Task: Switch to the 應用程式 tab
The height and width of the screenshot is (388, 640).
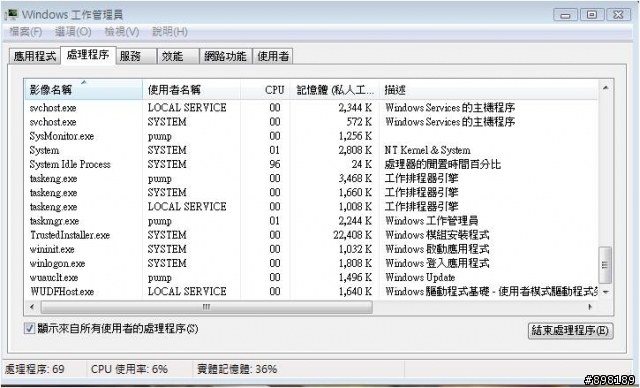Action: (35, 56)
